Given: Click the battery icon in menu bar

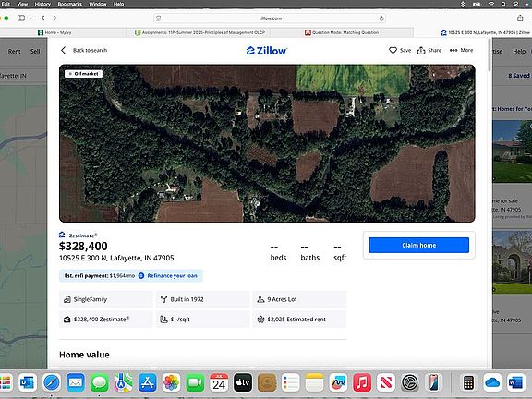Looking at the screenshot, I should pos(477,4).
